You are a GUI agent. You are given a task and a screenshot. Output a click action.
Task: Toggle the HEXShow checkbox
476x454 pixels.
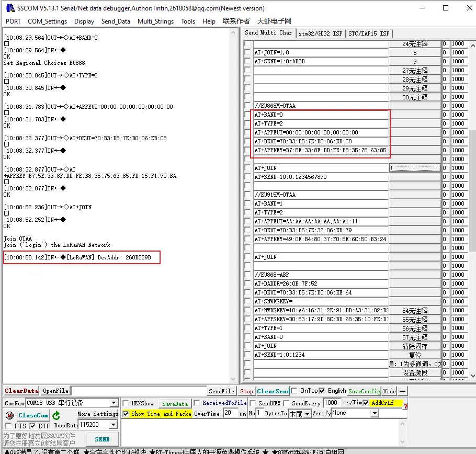click(126, 403)
